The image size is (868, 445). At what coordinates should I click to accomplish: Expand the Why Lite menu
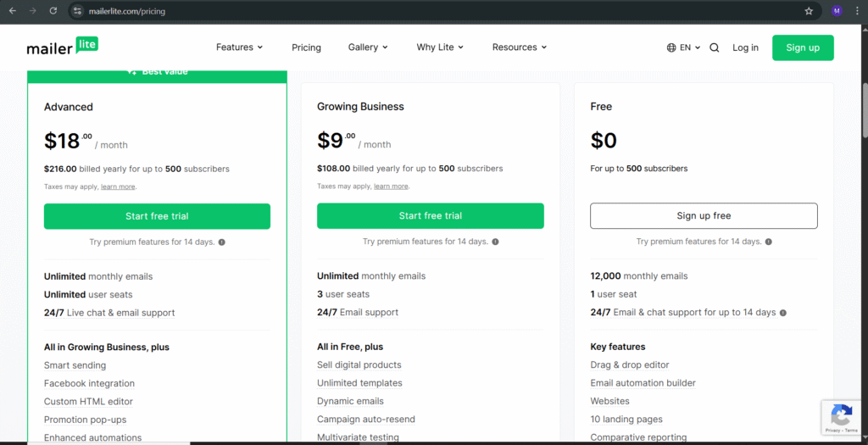pyautogui.click(x=440, y=47)
